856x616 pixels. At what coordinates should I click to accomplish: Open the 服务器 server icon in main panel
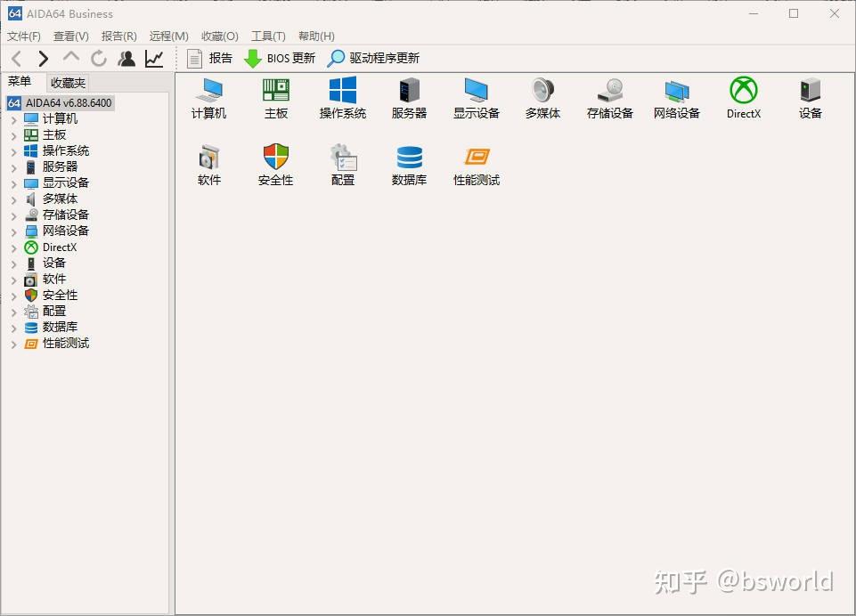click(x=410, y=98)
